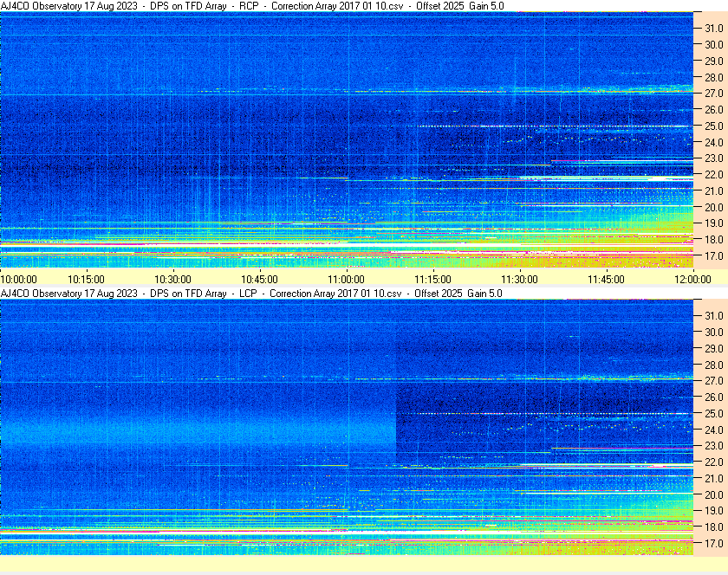
Task: Click the LCP spectrogram title text
Action: (x=252, y=294)
